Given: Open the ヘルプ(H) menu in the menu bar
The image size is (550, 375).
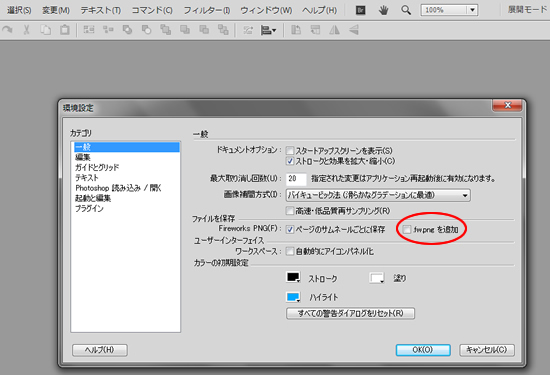Looking at the screenshot, I should pyautogui.click(x=319, y=10).
